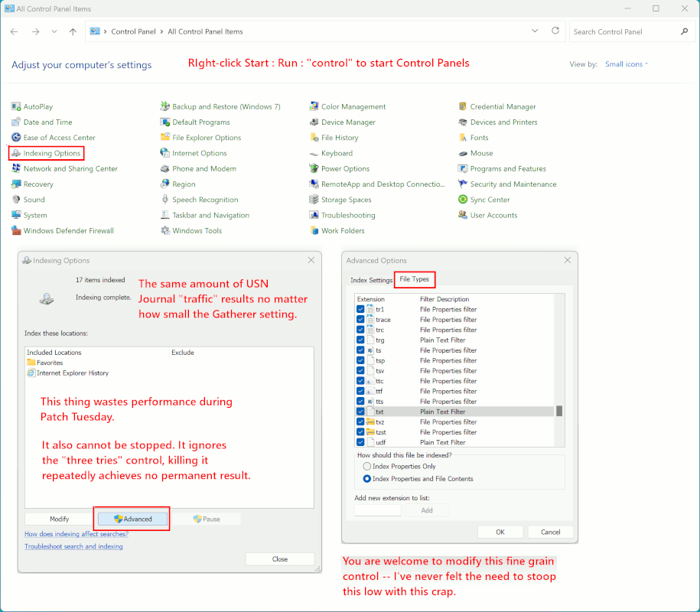Go up one level with the Up arrow
Screen dimensions: 700x612
point(73,31)
